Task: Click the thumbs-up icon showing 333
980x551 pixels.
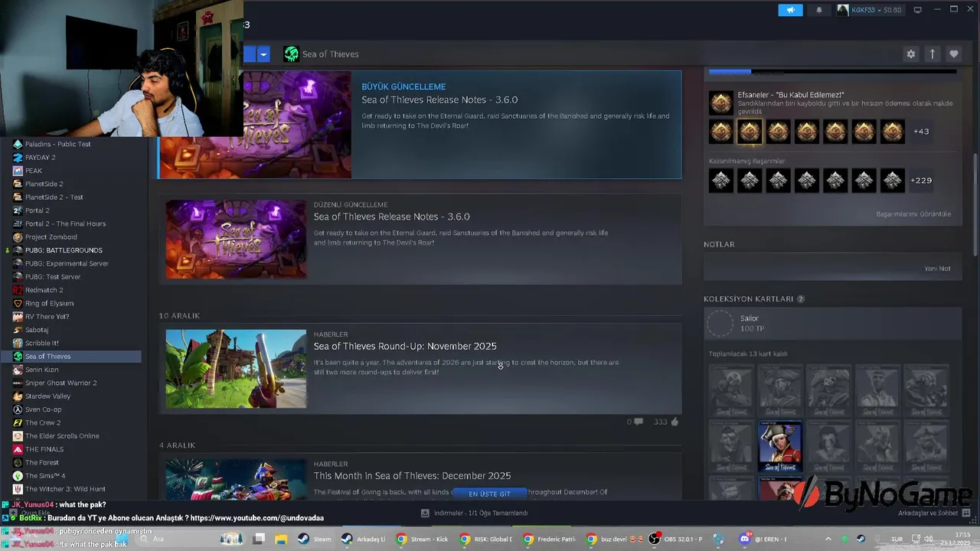Action: (x=674, y=422)
